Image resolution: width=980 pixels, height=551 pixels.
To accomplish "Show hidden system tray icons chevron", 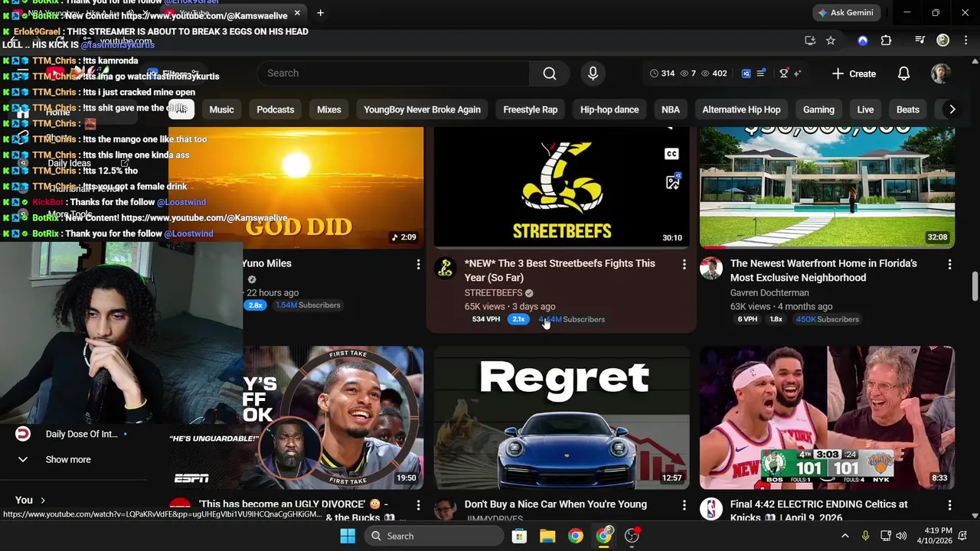I will [845, 536].
